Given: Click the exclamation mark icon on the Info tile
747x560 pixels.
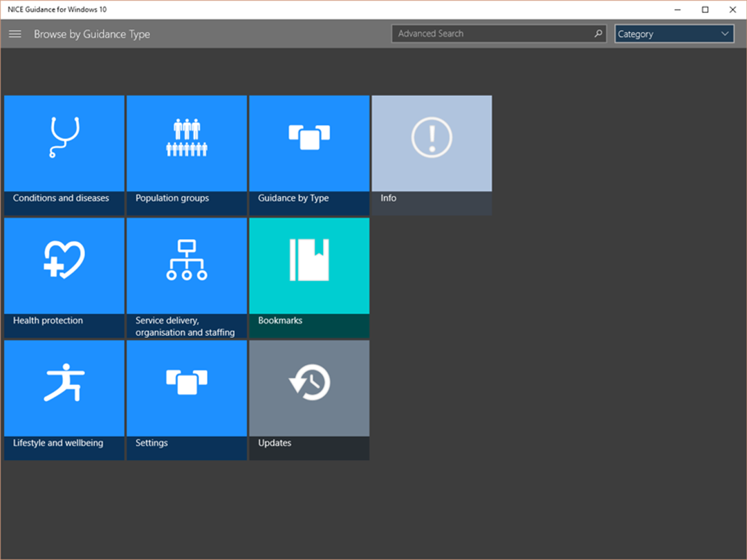Looking at the screenshot, I should 432,137.
